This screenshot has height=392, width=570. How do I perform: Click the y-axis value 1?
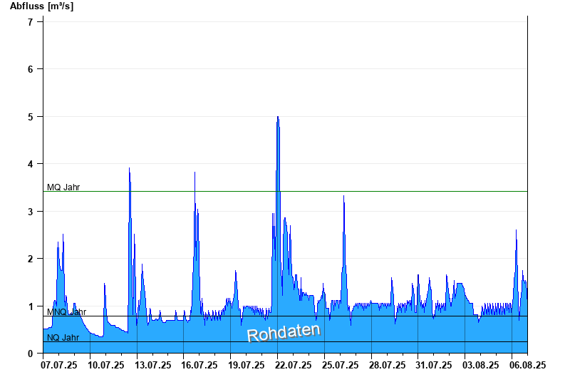tap(30, 306)
